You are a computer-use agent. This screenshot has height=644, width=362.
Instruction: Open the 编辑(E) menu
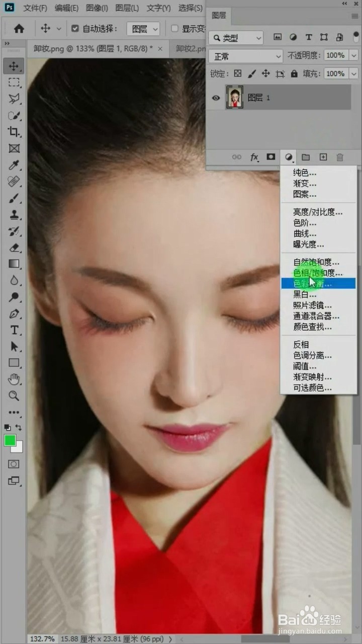tap(66, 8)
